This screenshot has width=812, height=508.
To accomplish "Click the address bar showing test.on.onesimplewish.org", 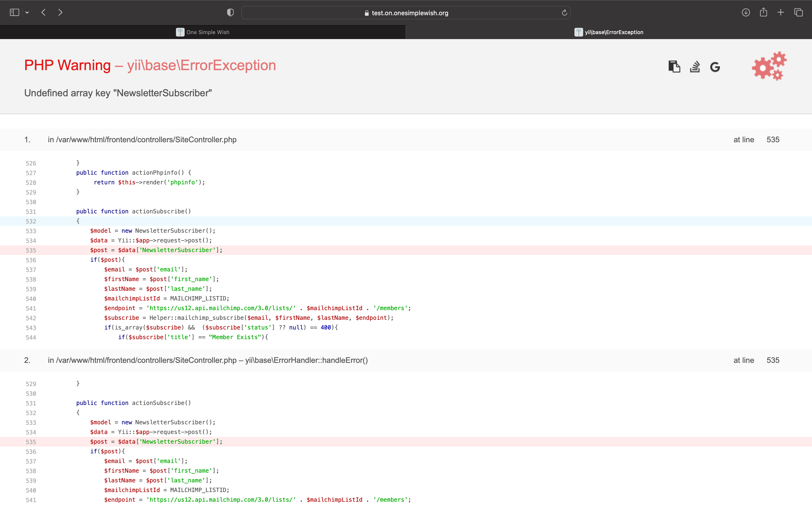I will (406, 13).
